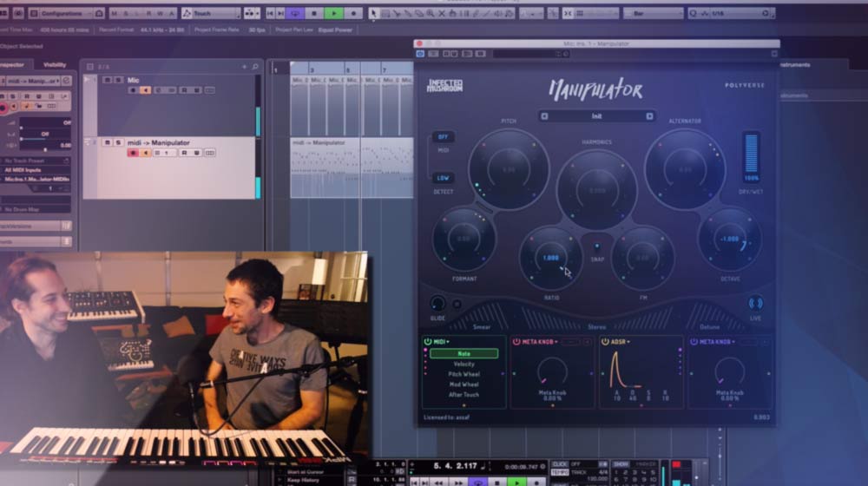This screenshot has width=868, height=486.
Task: Toggle the MIDI OFF switch in Manipulator
Action: (x=443, y=137)
